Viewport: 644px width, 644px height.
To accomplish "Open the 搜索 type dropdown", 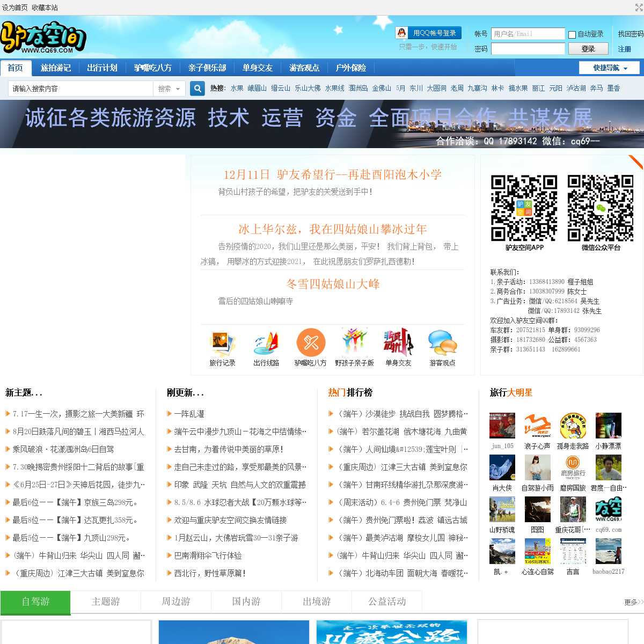I will click(170, 89).
